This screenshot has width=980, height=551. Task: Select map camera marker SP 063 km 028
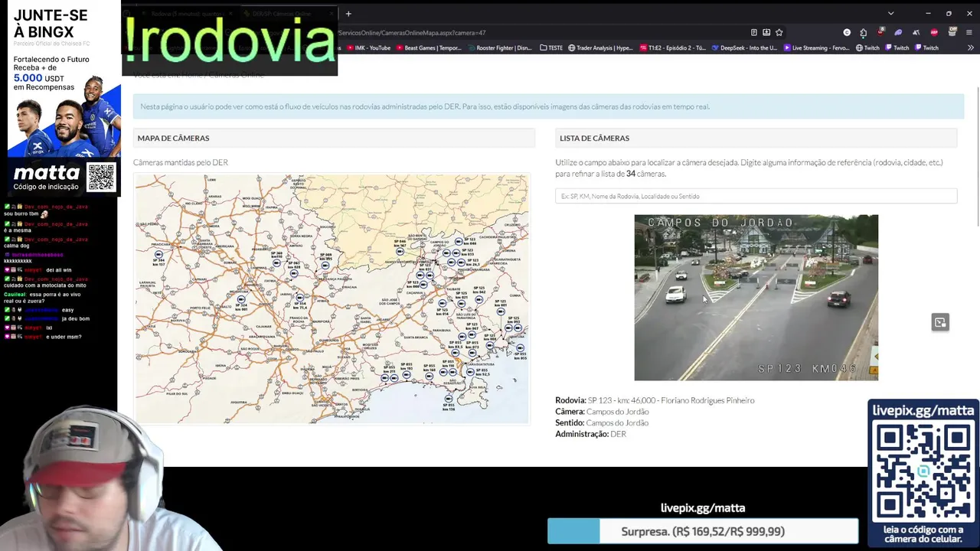point(294,273)
